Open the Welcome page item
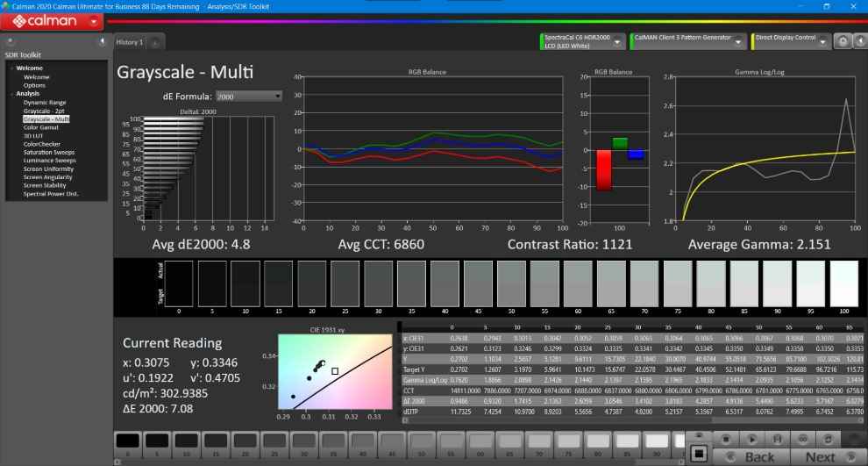868x466 pixels. point(37,77)
